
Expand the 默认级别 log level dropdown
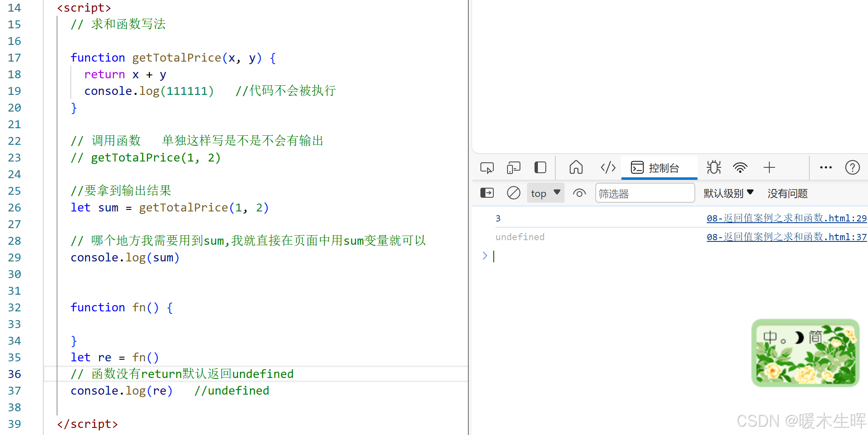pos(729,193)
